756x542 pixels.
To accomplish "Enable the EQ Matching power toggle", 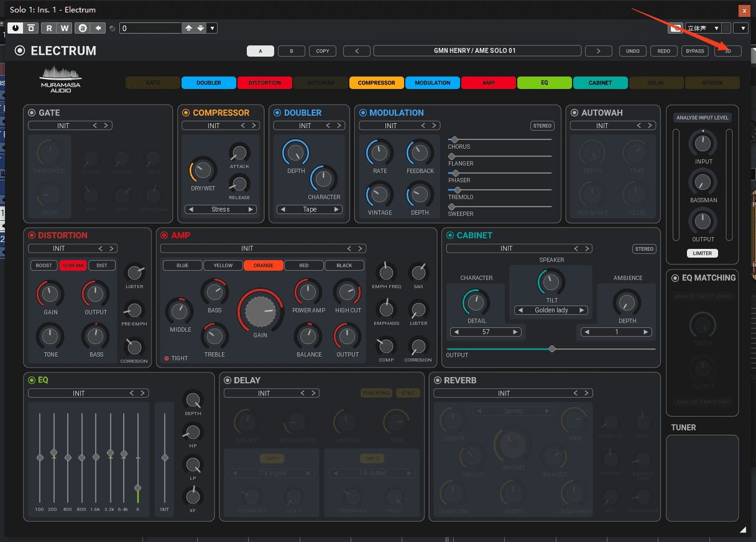I will (675, 278).
